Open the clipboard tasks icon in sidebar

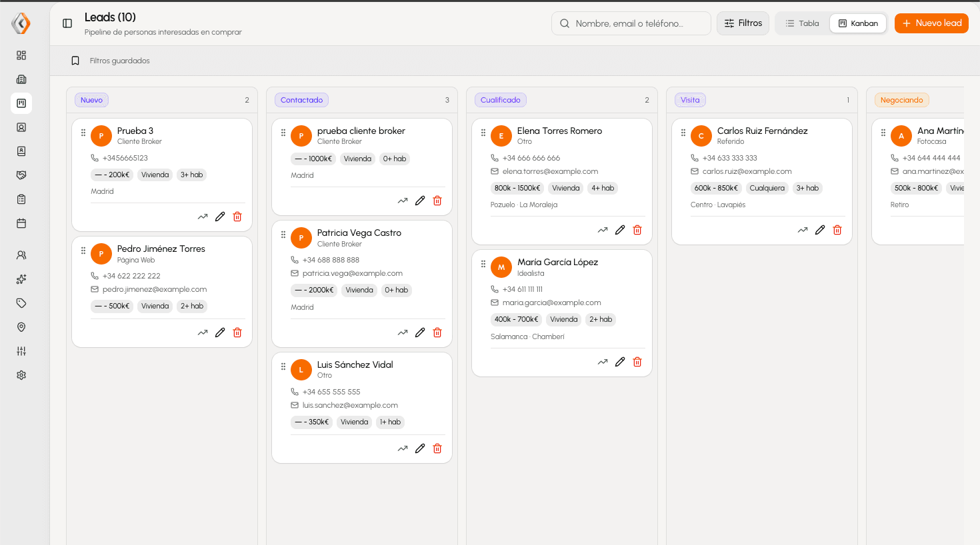click(x=21, y=199)
